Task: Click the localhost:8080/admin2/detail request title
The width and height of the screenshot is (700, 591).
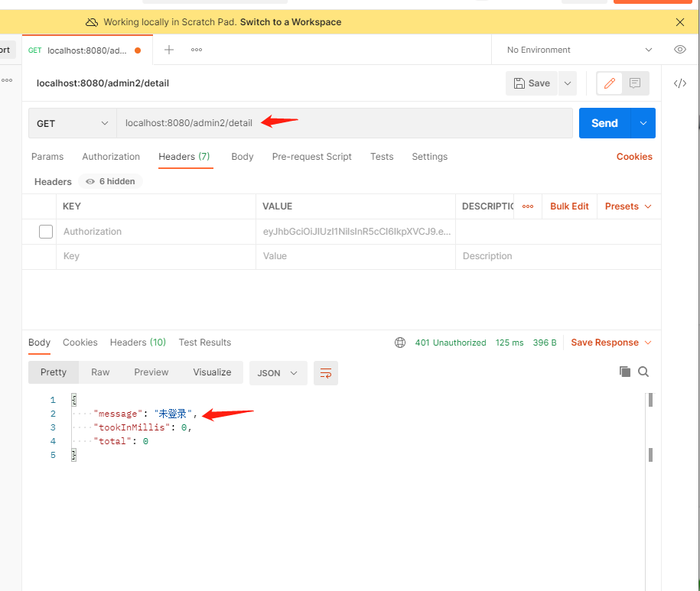Action: (103, 83)
